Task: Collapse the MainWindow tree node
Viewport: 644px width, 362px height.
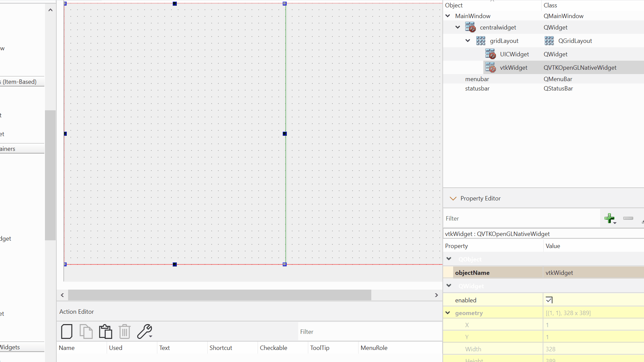Action: click(448, 16)
